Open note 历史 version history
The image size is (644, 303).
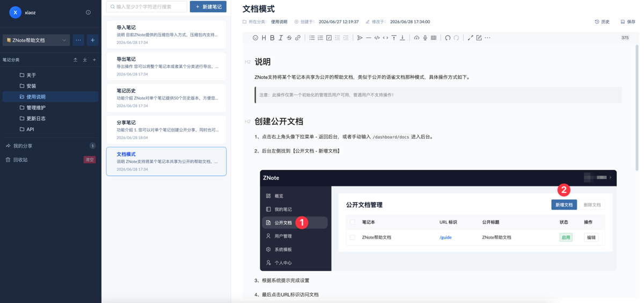(602, 22)
